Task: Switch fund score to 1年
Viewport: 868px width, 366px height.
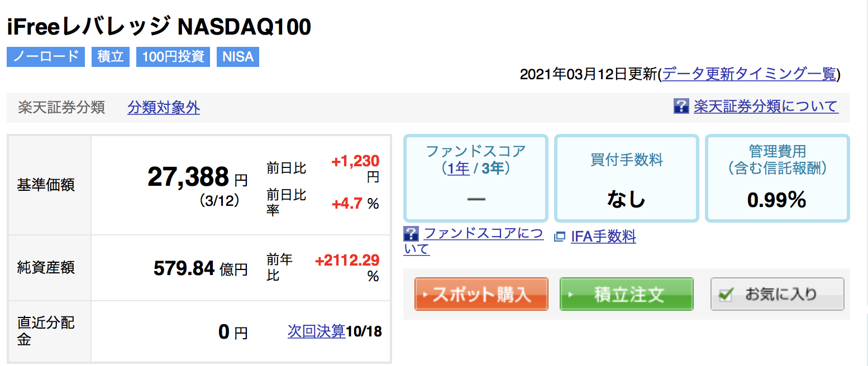Action: point(458,168)
